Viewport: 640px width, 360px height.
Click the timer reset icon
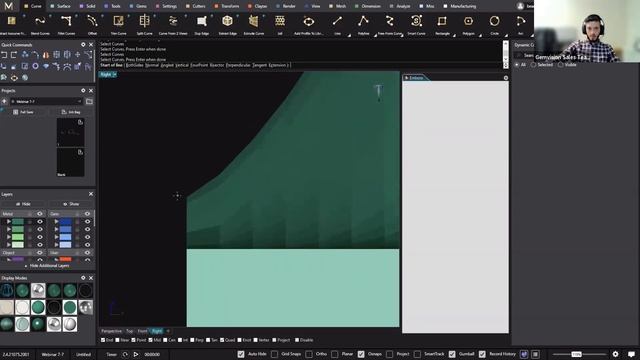click(125, 354)
